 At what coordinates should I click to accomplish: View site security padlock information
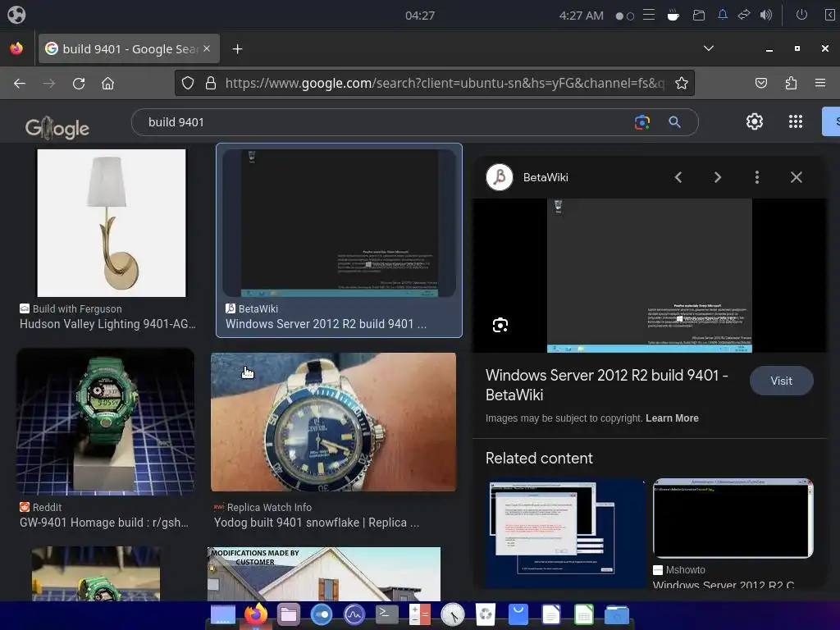(x=211, y=83)
